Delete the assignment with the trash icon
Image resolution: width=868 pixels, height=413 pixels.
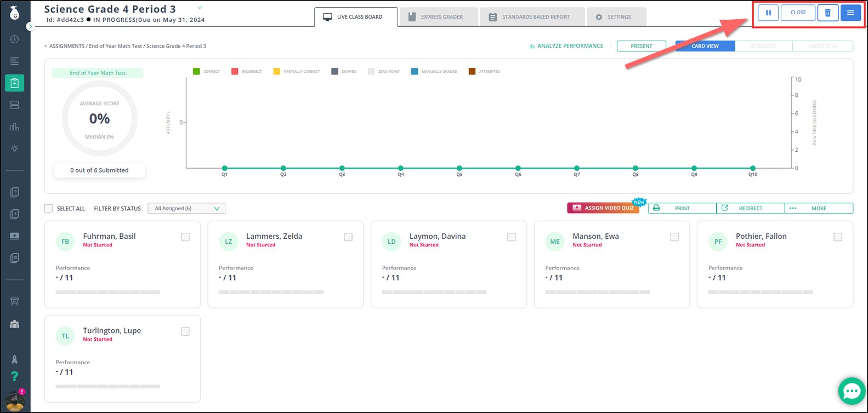click(x=828, y=13)
